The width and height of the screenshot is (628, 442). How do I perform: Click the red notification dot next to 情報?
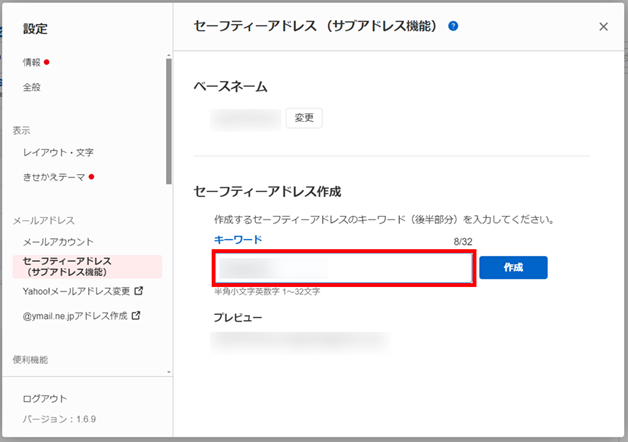[x=47, y=62]
